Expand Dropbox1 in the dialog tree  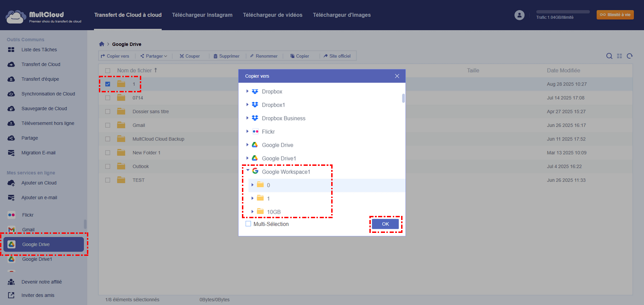247,105
